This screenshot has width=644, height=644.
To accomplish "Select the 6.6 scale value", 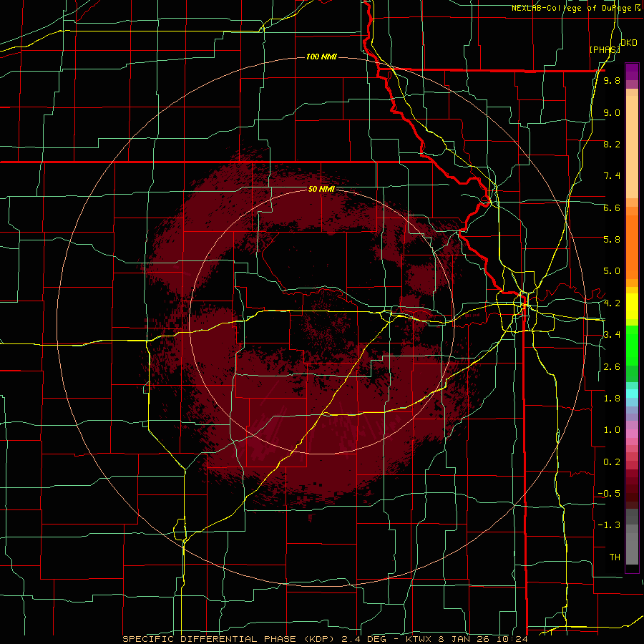I will point(612,208).
